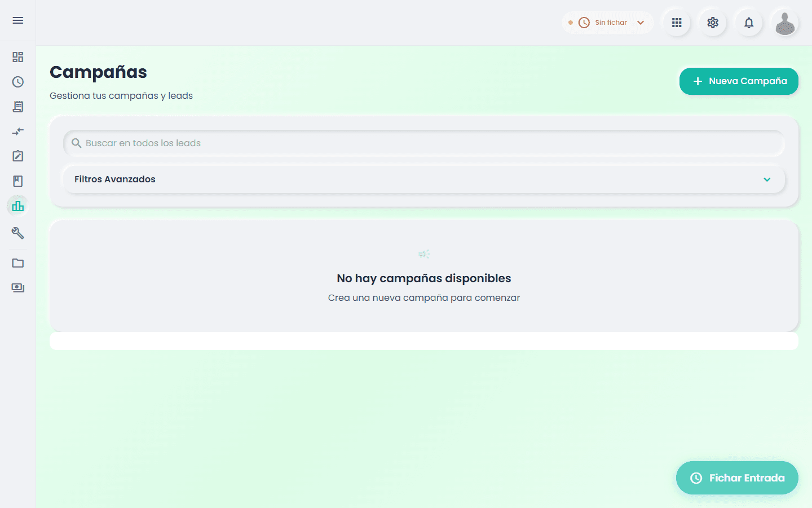Open the user profile avatar
Screen dimensions: 812x508
tap(785, 23)
